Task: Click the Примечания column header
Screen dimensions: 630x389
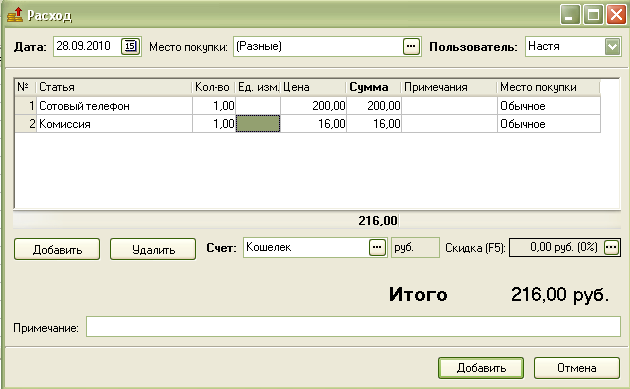Action: pos(449,87)
